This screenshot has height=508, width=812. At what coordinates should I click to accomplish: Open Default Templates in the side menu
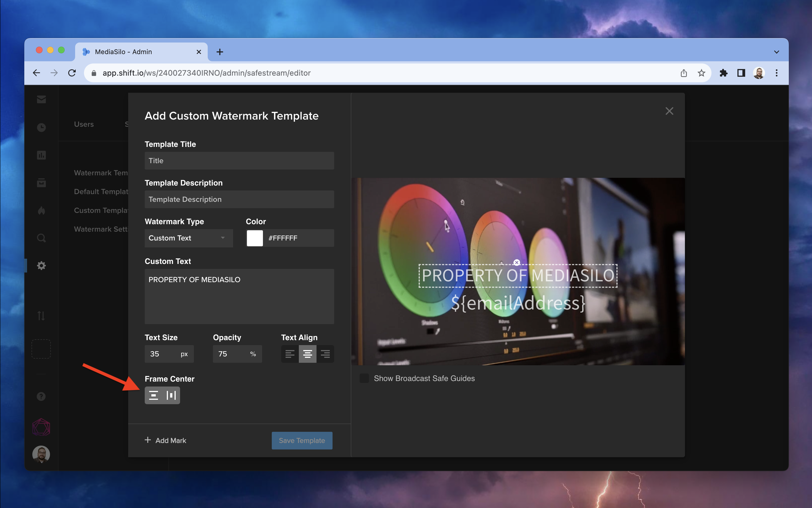point(101,192)
